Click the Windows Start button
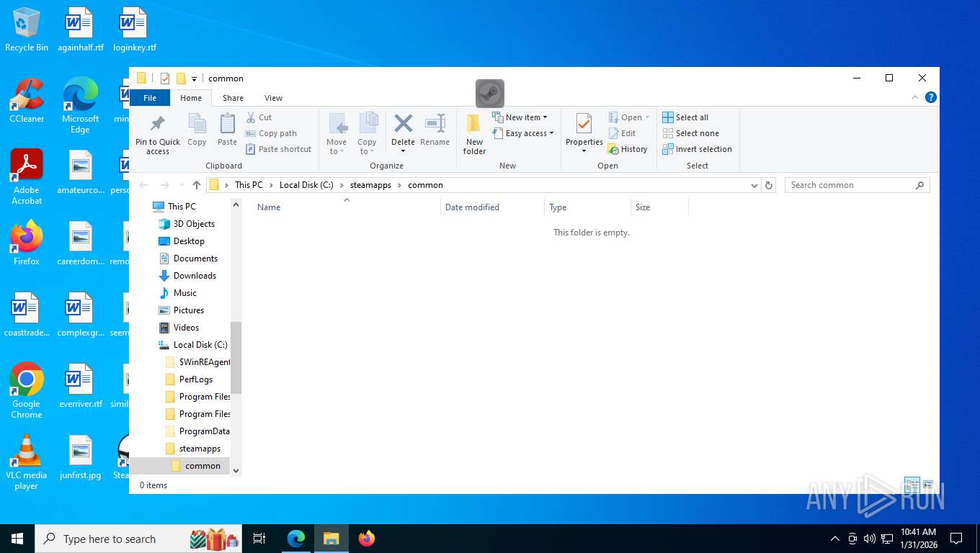This screenshot has width=980, height=553. click(x=17, y=539)
